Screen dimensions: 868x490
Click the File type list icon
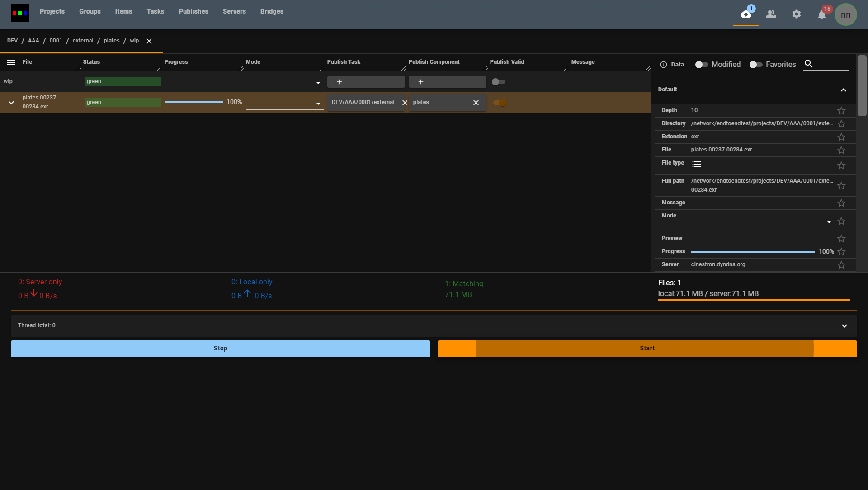point(696,164)
